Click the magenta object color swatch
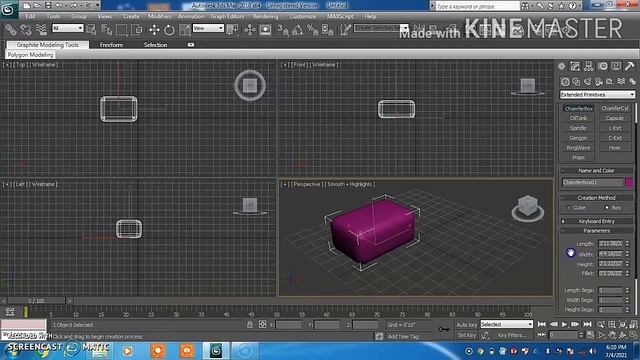Image resolution: width=640 pixels, height=360 pixels. pyautogui.click(x=629, y=182)
